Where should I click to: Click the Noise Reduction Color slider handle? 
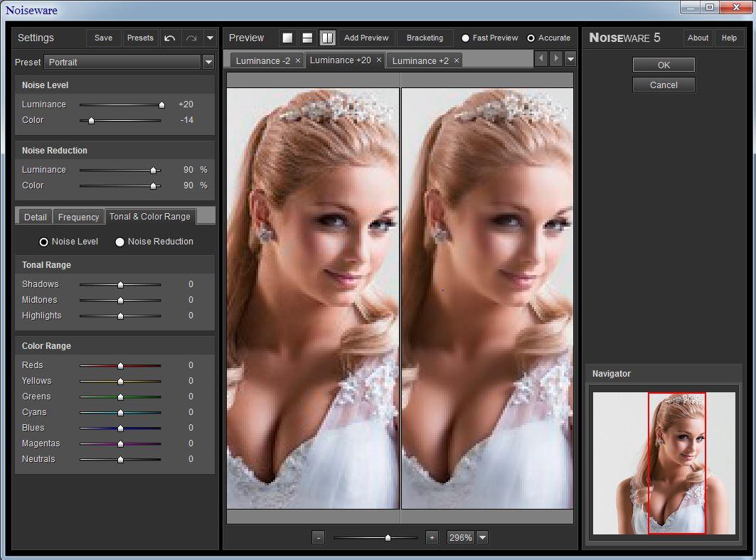point(154,185)
